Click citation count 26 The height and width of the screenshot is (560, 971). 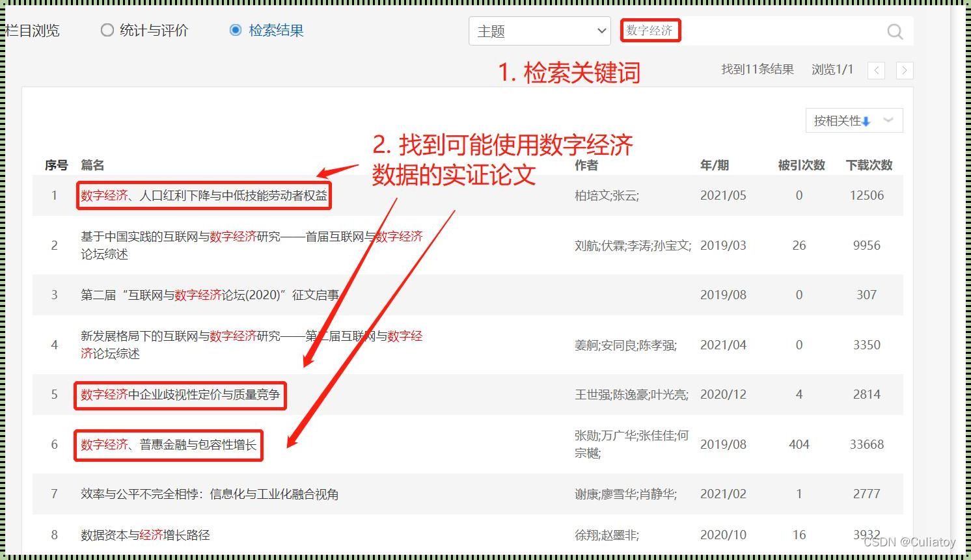point(799,245)
